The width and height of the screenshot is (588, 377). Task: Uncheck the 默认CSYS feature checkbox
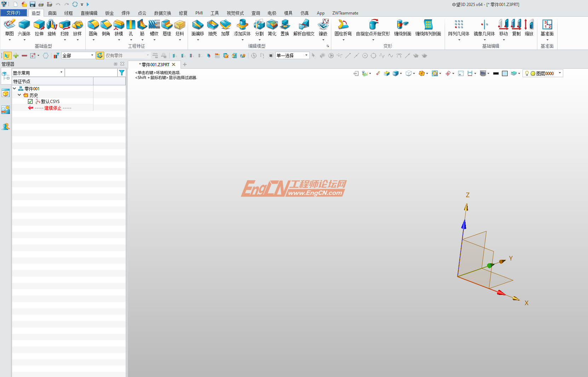click(30, 101)
